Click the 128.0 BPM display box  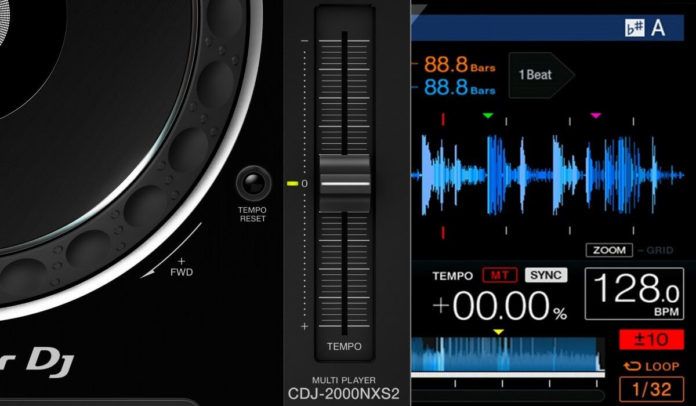[634, 294]
